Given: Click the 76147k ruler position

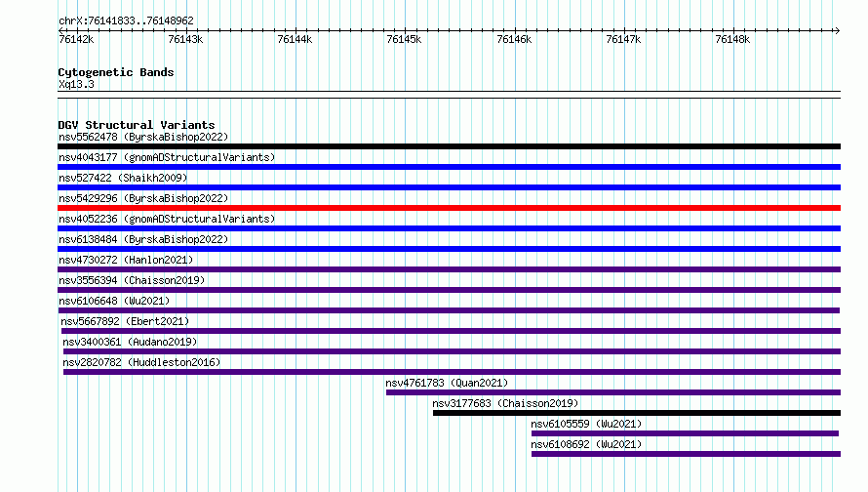Looking at the screenshot, I should 623,39.
